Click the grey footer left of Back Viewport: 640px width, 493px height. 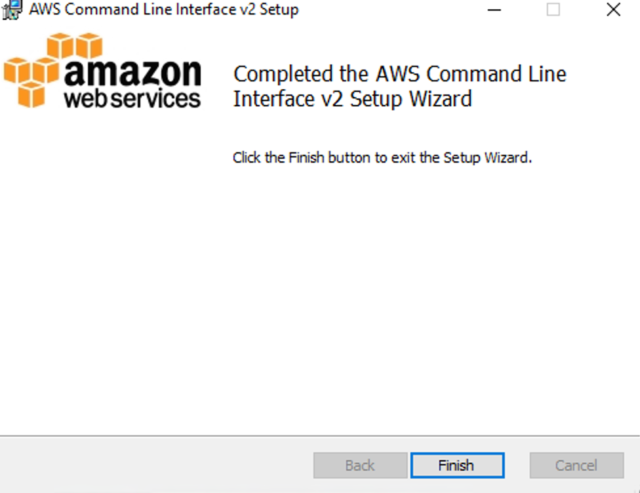point(150,465)
